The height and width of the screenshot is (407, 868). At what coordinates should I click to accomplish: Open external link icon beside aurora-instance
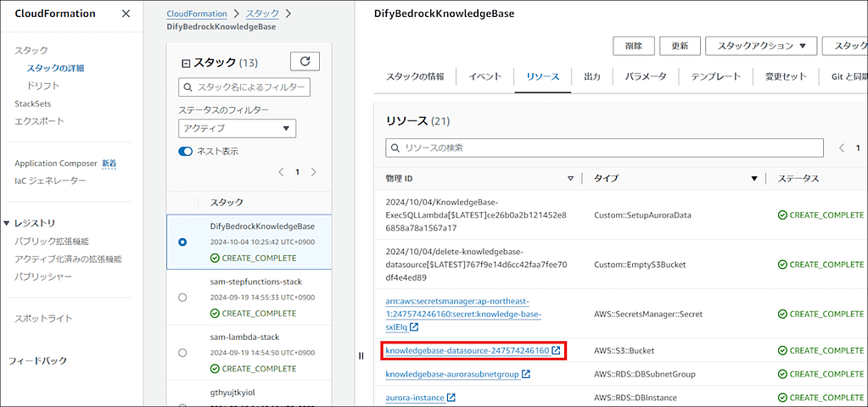(451, 398)
